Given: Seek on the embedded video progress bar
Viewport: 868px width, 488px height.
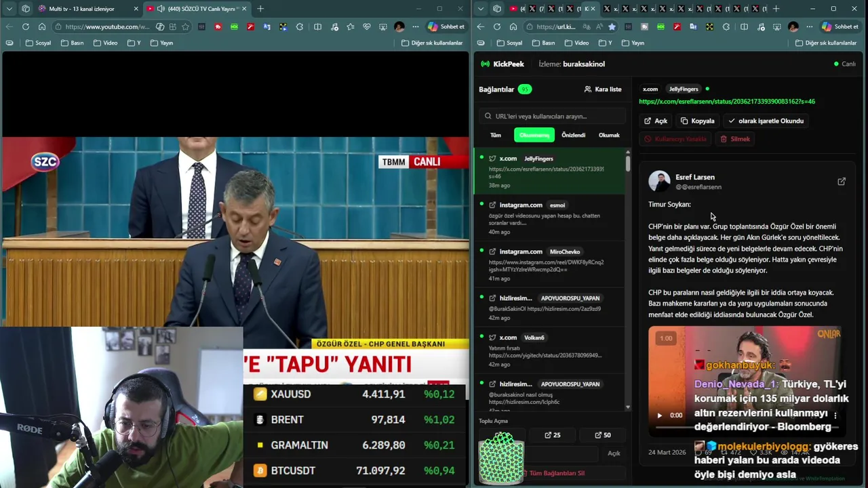Looking at the screenshot, I should [746, 428].
